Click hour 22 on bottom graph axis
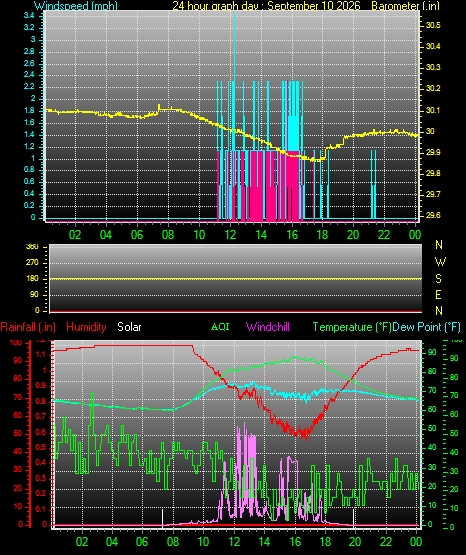Image resolution: width=466 pixels, height=555 pixels. tap(386, 542)
